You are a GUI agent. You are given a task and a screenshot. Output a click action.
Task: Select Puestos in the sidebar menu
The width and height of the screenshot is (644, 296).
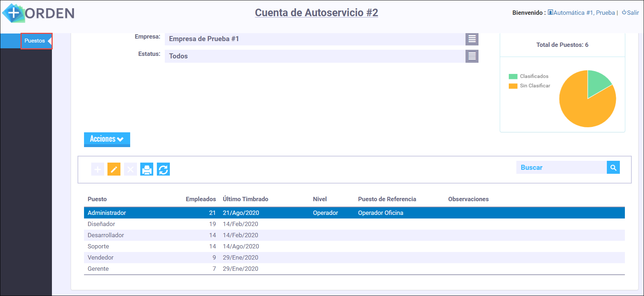click(x=35, y=41)
